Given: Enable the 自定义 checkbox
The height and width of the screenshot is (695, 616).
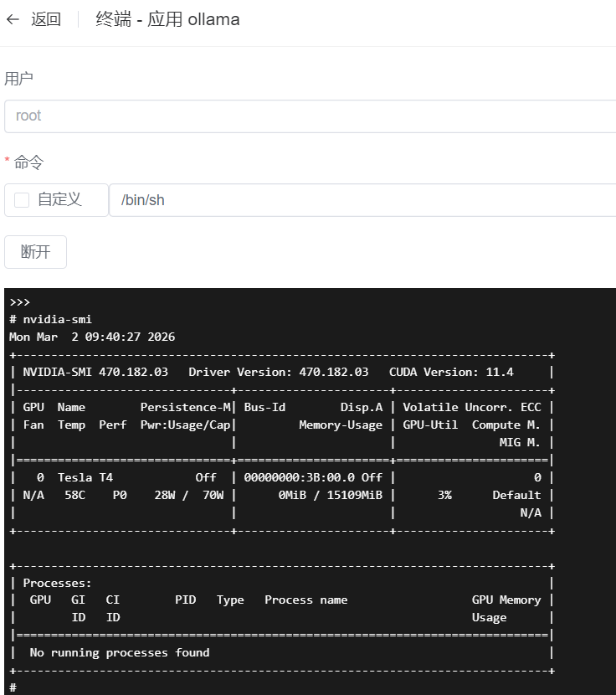Looking at the screenshot, I should [22, 200].
